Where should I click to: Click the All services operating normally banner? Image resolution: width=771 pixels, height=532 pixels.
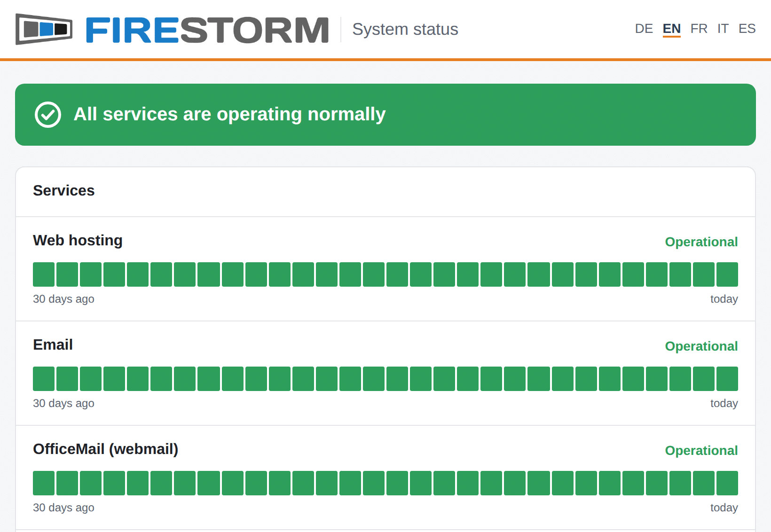pos(385,115)
